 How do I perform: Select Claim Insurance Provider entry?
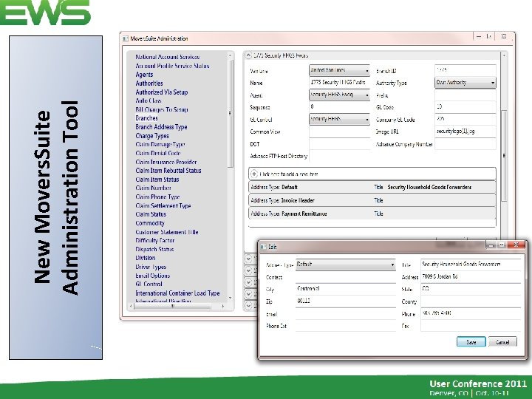click(166, 162)
